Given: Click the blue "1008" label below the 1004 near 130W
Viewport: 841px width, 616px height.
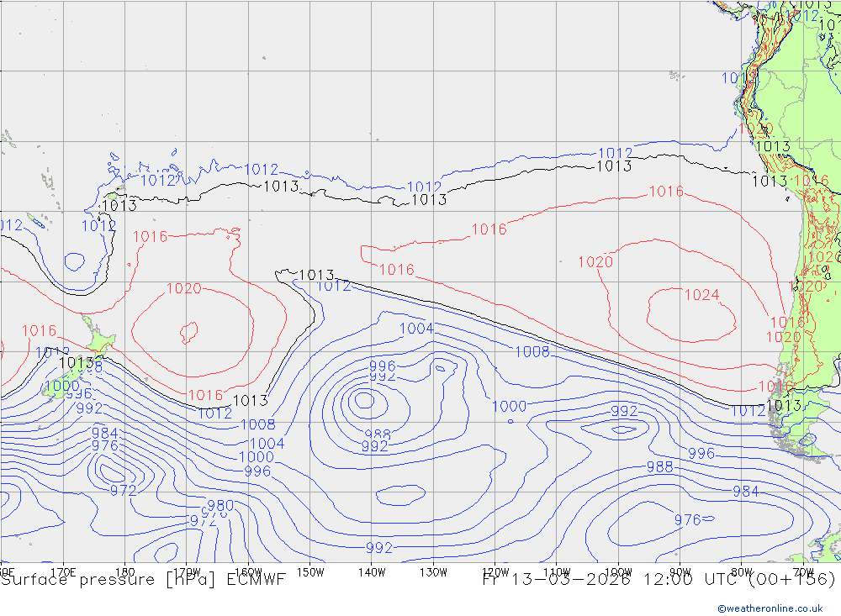Looking at the screenshot, I should click(x=532, y=351).
